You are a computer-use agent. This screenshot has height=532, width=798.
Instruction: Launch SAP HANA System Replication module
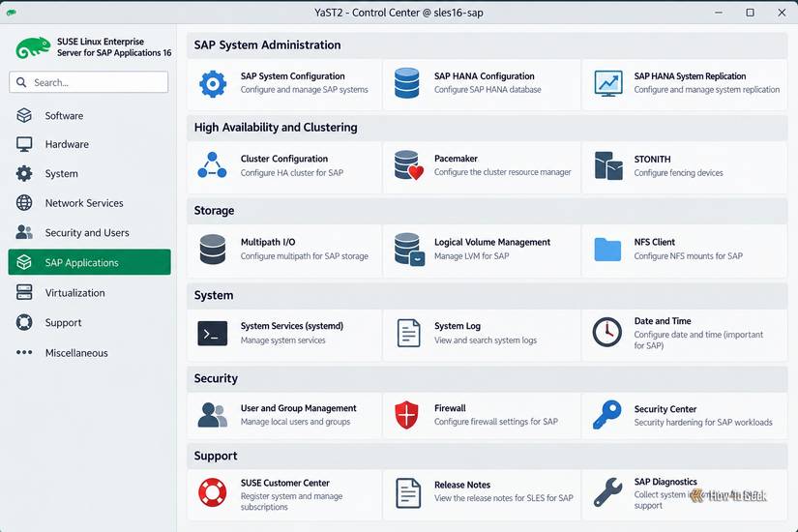[x=685, y=84]
